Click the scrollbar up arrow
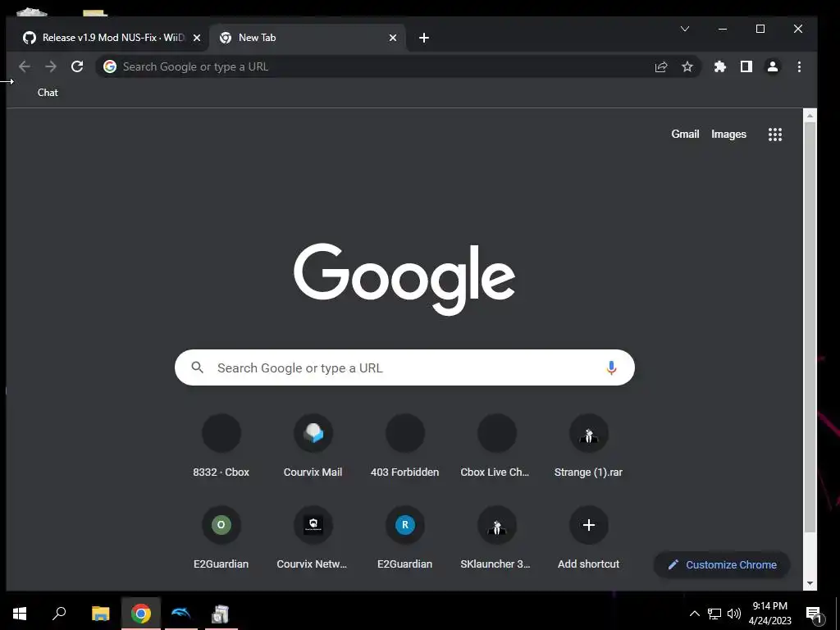Image resolution: width=840 pixels, height=630 pixels. click(810, 115)
